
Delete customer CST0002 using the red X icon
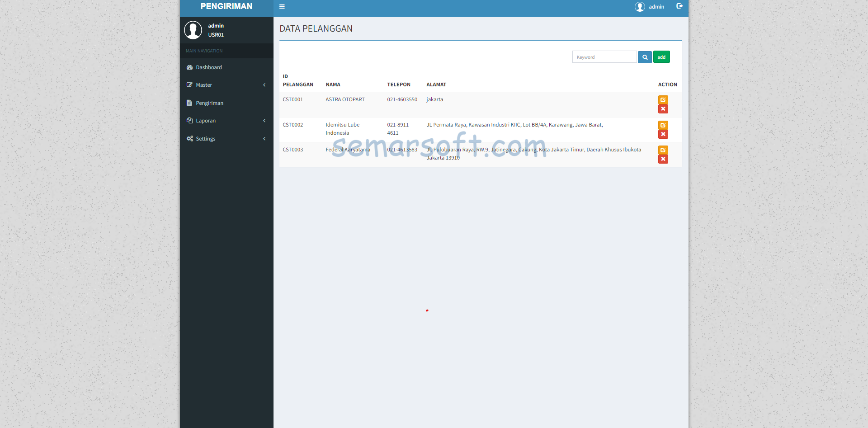point(663,134)
